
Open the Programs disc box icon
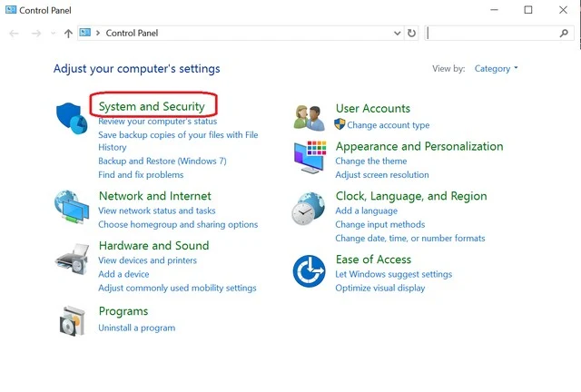point(73,321)
